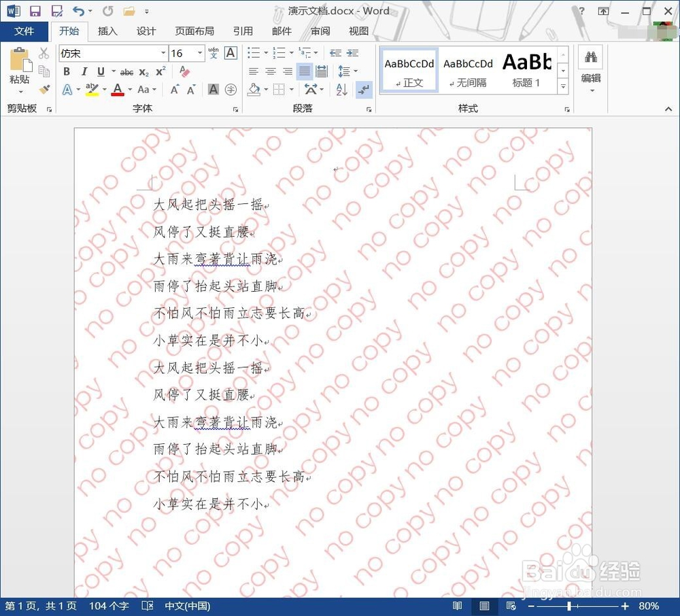The width and height of the screenshot is (680, 616).
Task: Click center alignment
Action: (x=271, y=71)
